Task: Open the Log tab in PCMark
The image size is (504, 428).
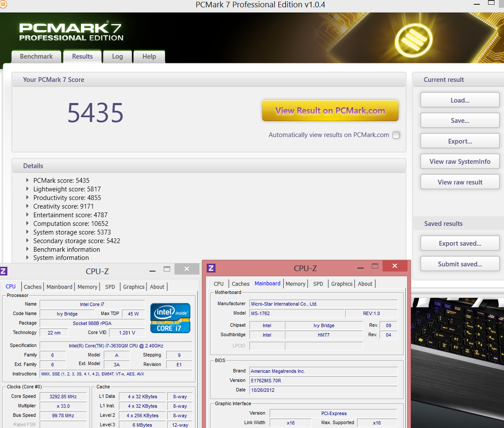Action: coord(117,56)
